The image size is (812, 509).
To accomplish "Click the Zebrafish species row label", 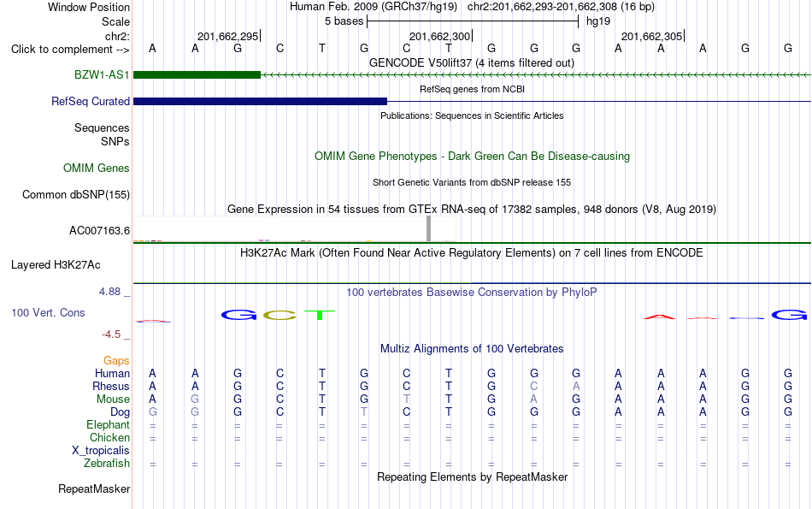I will (107, 463).
